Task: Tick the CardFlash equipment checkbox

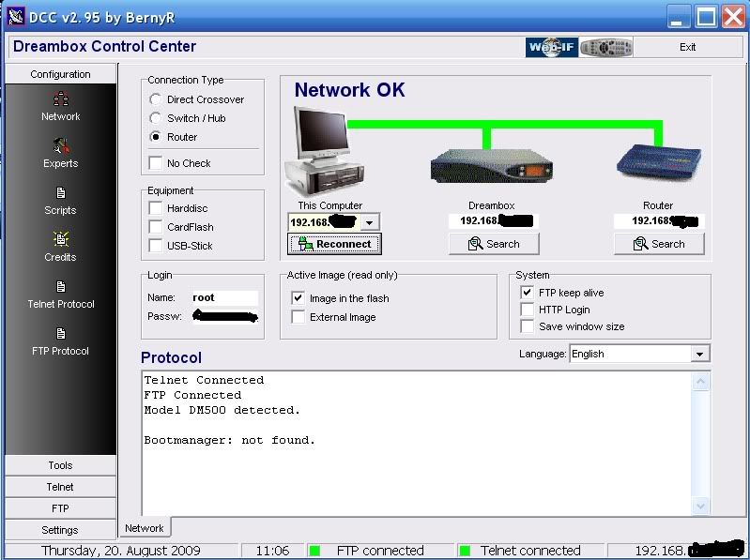Action: [x=156, y=226]
